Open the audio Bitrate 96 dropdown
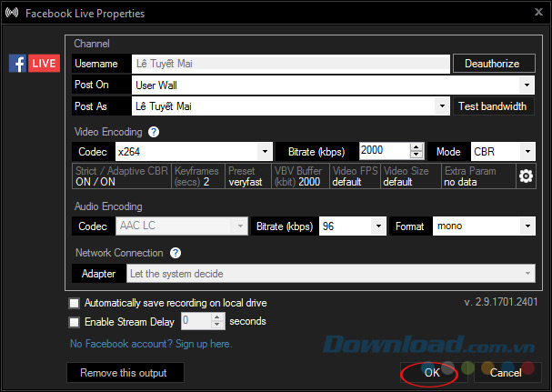Screen dimensions: 552x392 379,226
